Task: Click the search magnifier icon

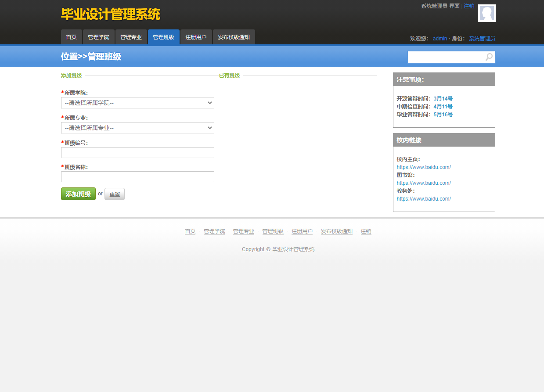Action: [489, 57]
